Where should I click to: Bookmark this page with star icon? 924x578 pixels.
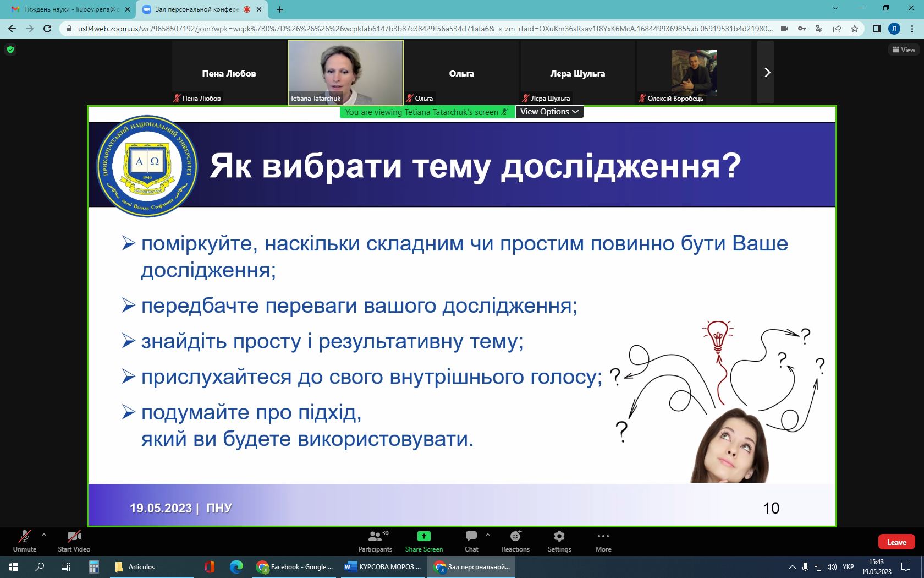tap(855, 29)
